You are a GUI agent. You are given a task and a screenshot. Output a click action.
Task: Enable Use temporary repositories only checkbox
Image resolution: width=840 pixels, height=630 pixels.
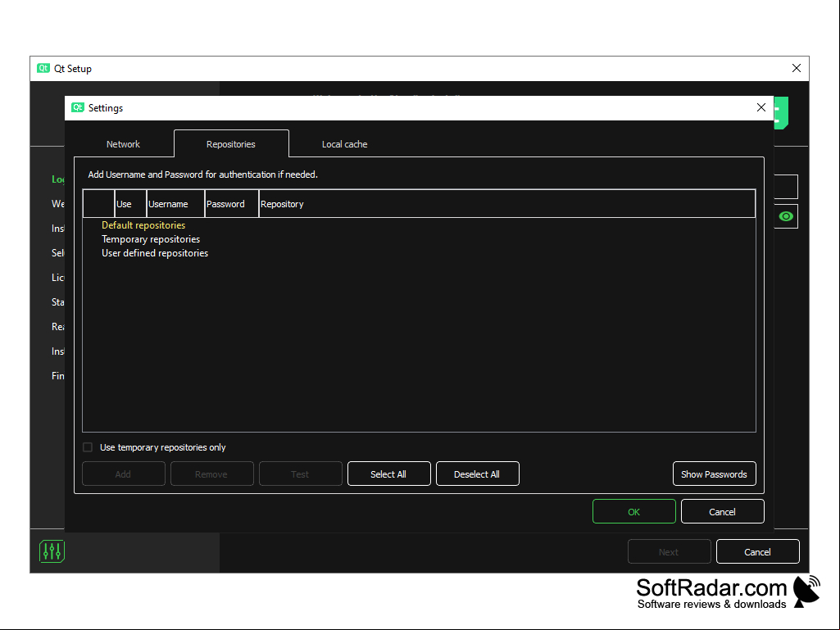pyautogui.click(x=88, y=446)
